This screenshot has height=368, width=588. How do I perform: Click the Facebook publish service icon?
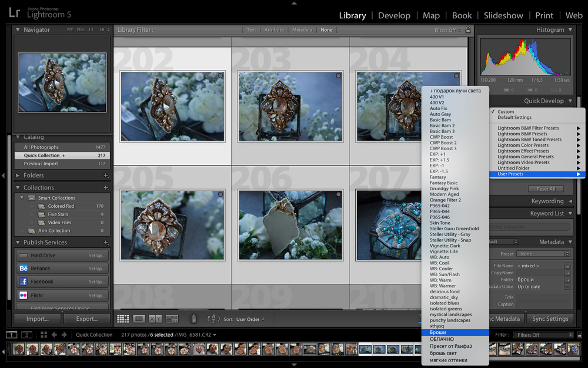pyautogui.click(x=24, y=281)
